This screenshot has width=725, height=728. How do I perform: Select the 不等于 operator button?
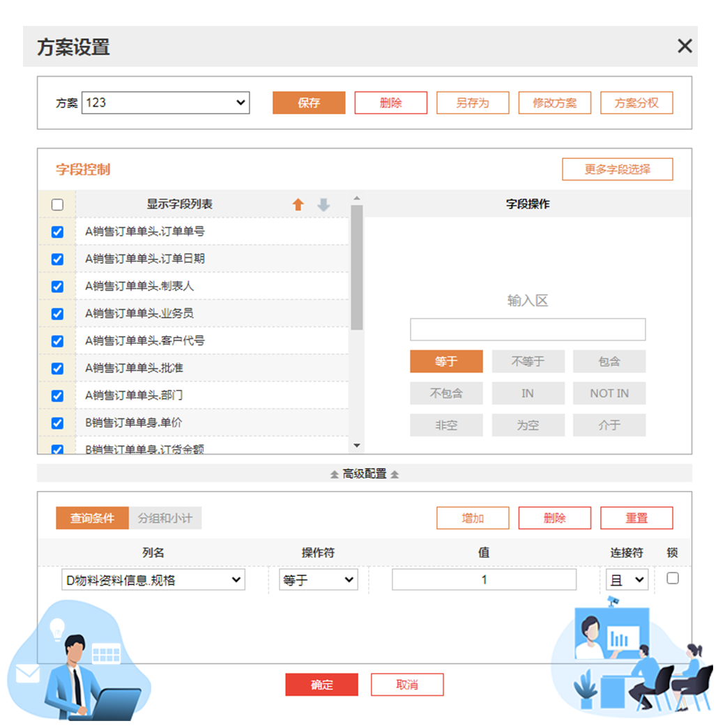click(528, 361)
